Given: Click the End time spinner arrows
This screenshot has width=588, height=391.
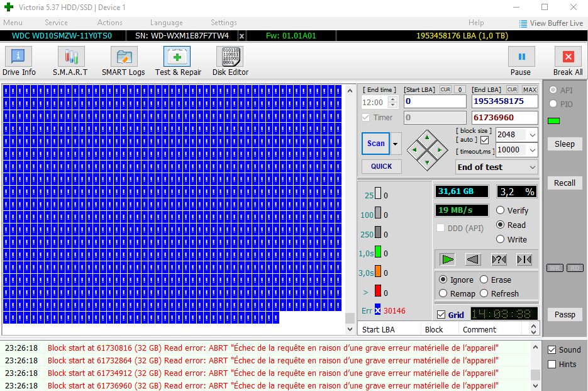Looking at the screenshot, I should [x=392, y=102].
